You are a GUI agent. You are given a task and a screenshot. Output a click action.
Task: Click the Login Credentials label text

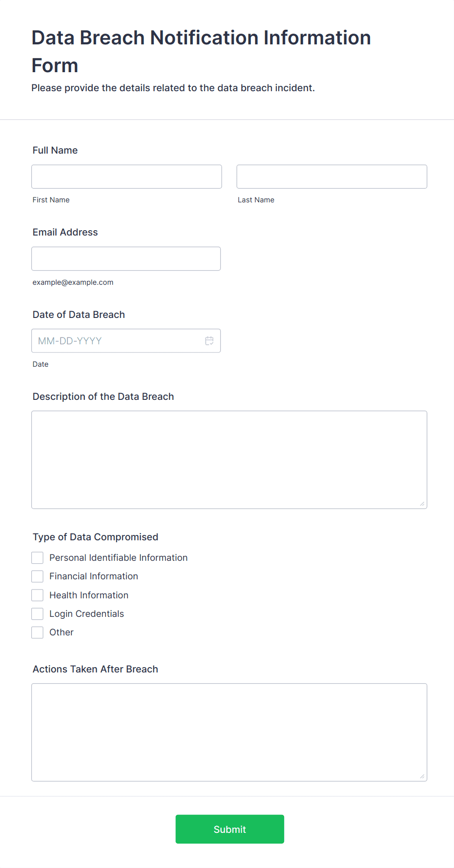click(x=86, y=614)
